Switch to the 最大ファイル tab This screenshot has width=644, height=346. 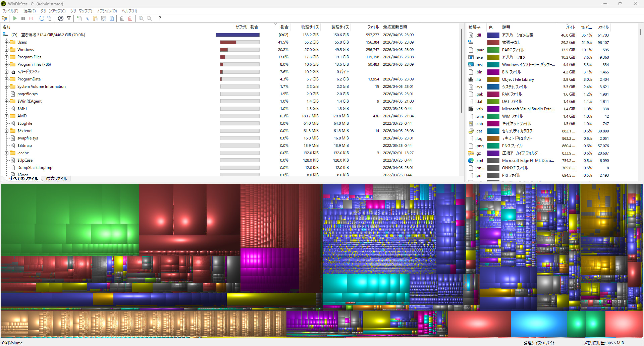point(56,178)
